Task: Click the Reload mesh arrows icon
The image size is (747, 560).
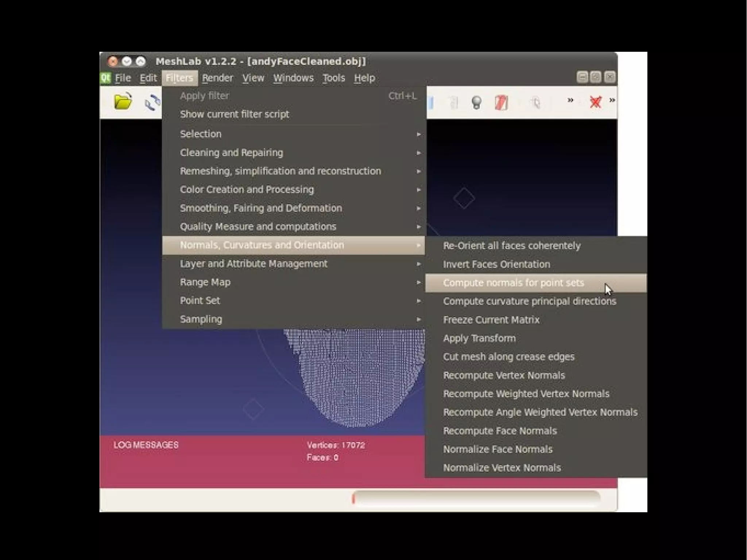Action: (152, 102)
